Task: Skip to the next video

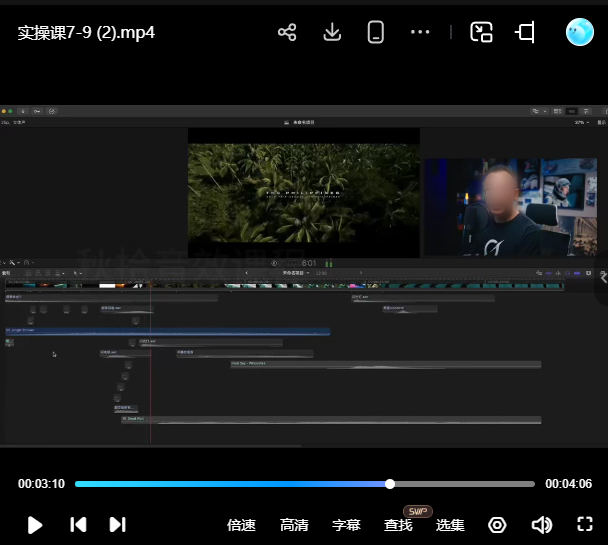Action: (x=117, y=524)
